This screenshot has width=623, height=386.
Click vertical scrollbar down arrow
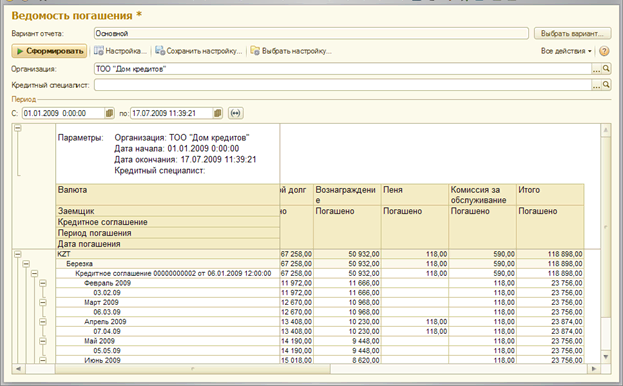[x=606, y=357]
